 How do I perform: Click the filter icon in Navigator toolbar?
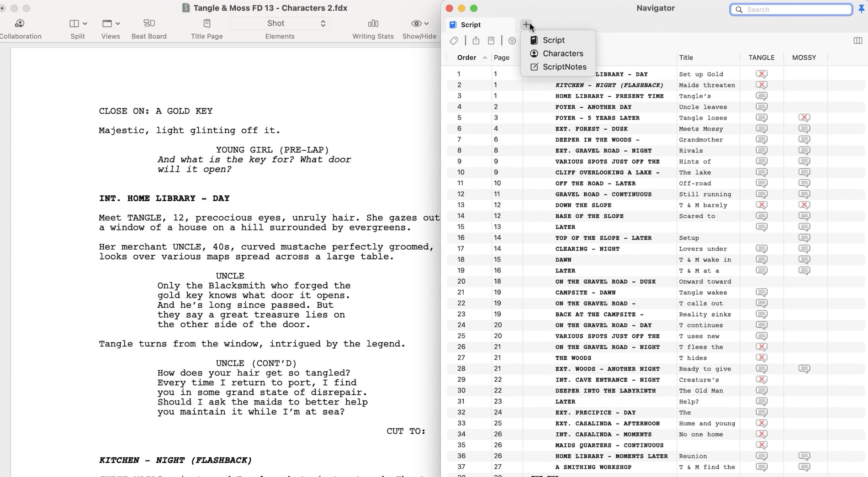click(512, 41)
